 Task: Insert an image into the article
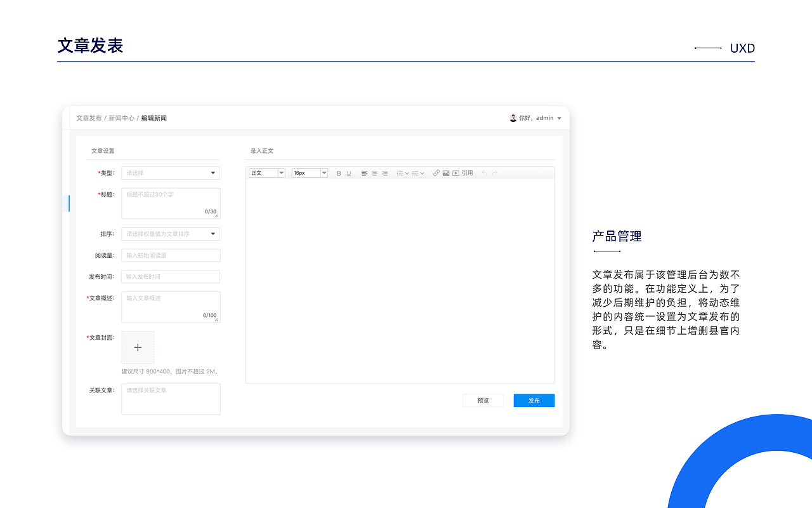446,173
